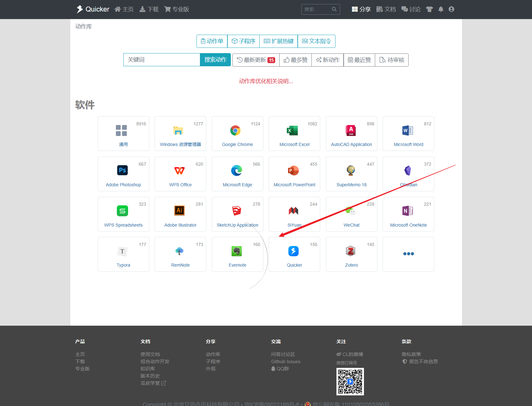Open the user account avatar icon
The width and height of the screenshot is (532, 406).
pos(451,9)
